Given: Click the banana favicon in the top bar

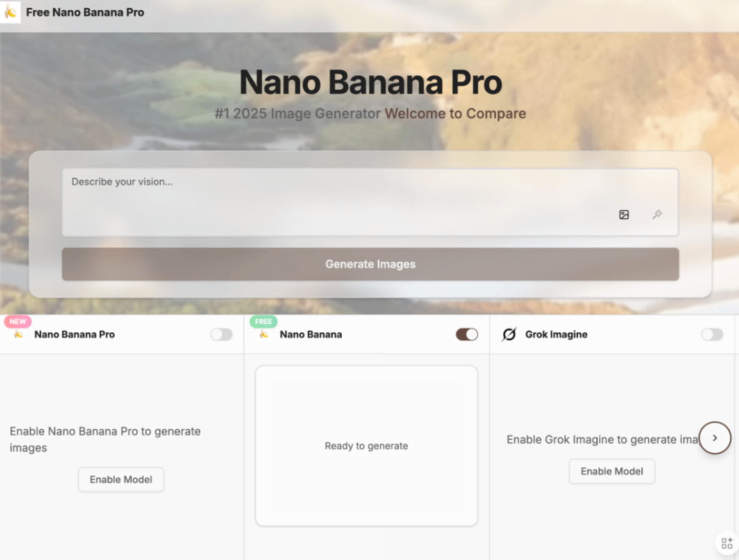Looking at the screenshot, I should point(10,12).
